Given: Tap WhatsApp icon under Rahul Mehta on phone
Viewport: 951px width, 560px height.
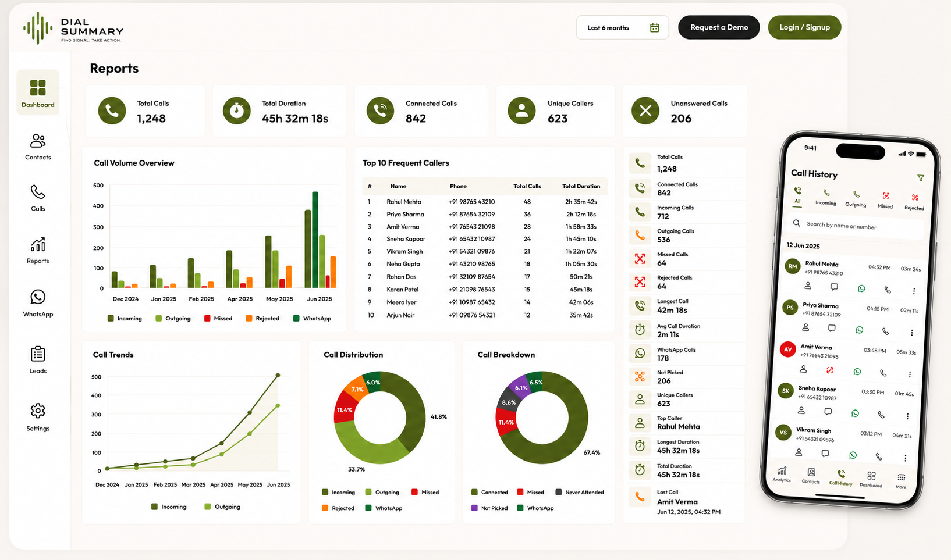Looking at the screenshot, I should [861, 288].
